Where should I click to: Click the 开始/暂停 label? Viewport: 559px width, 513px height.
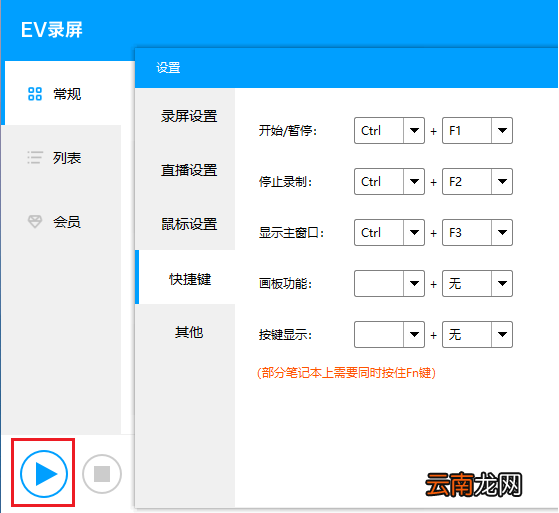pos(287,130)
